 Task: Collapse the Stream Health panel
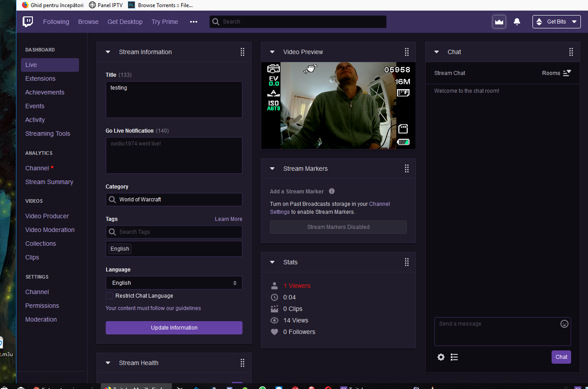pos(108,363)
